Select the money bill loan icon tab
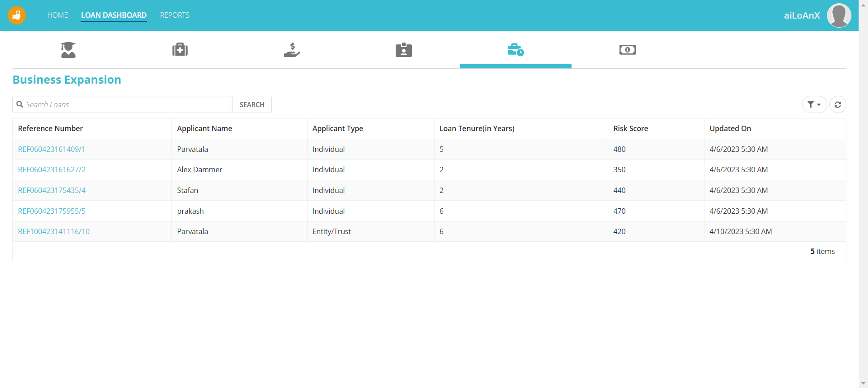The width and height of the screenshot is (868, 388). coord(627,50)
